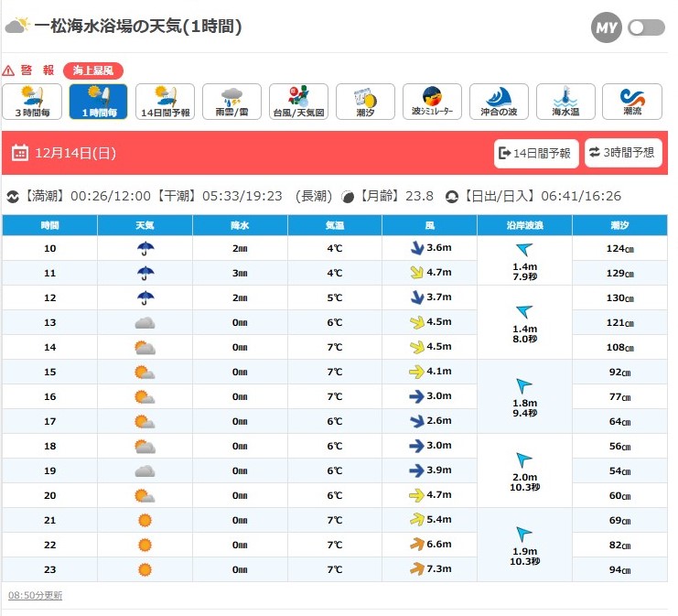Click the 14日間予報 button in red bar
Viewport: 678px width, 616px height.
coord(536,153)
